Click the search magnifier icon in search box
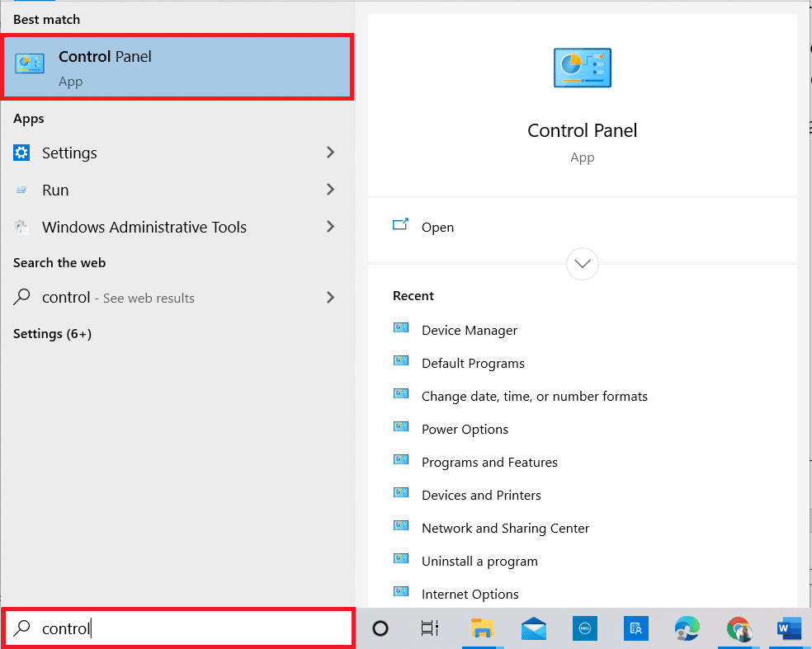The width and height of the screenshot is (812, 649). click(21, 628)
